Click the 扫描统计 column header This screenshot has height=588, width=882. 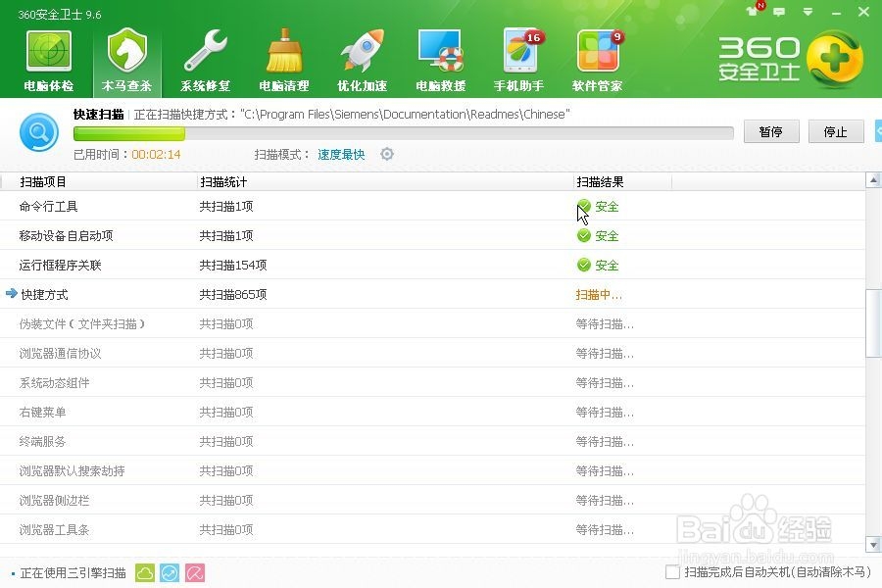click(223, 181)
